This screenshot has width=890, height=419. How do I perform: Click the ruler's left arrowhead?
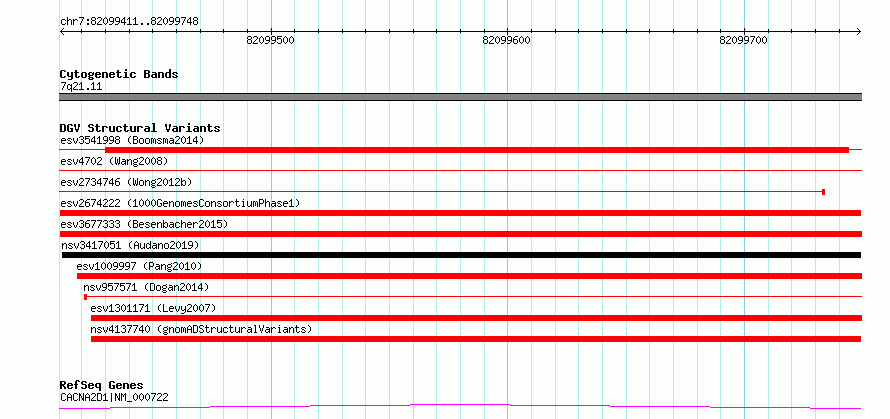(63, 31)
